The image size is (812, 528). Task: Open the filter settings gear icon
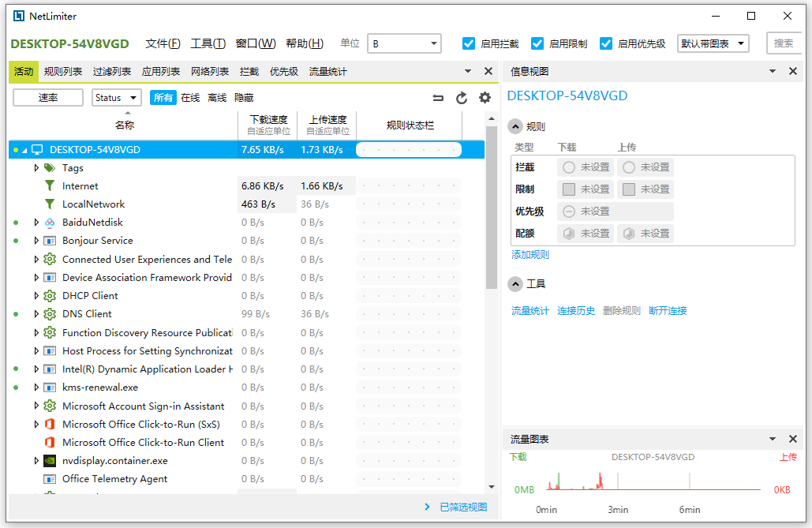tap(485, 97)
